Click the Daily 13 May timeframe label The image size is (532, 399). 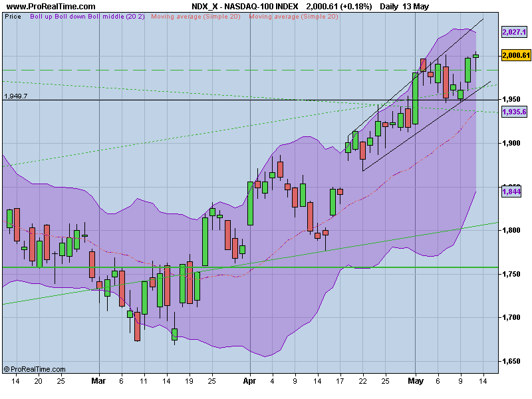[x=404, y=7]
